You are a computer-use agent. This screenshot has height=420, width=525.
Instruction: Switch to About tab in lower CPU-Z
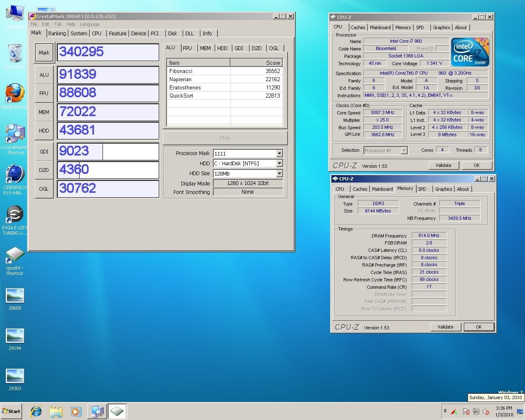[463, 189]
